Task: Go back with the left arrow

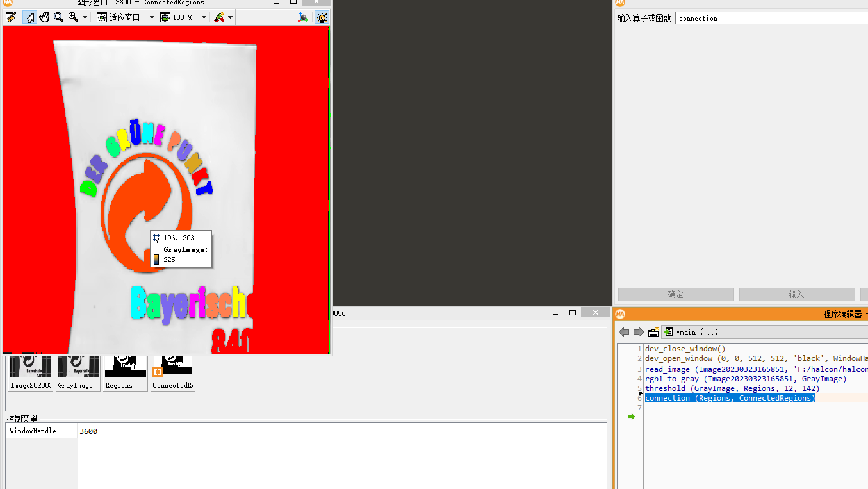Action: [x=624, y=332]
